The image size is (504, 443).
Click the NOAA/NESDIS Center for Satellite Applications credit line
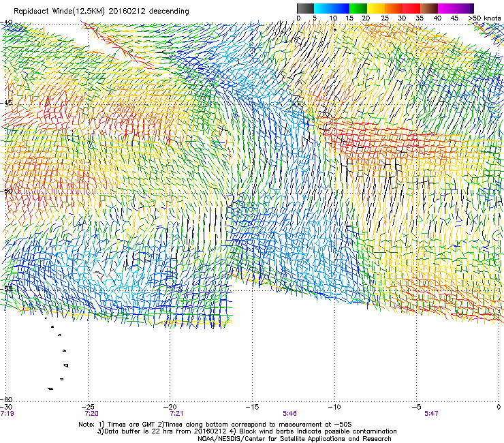pos(294,439)
